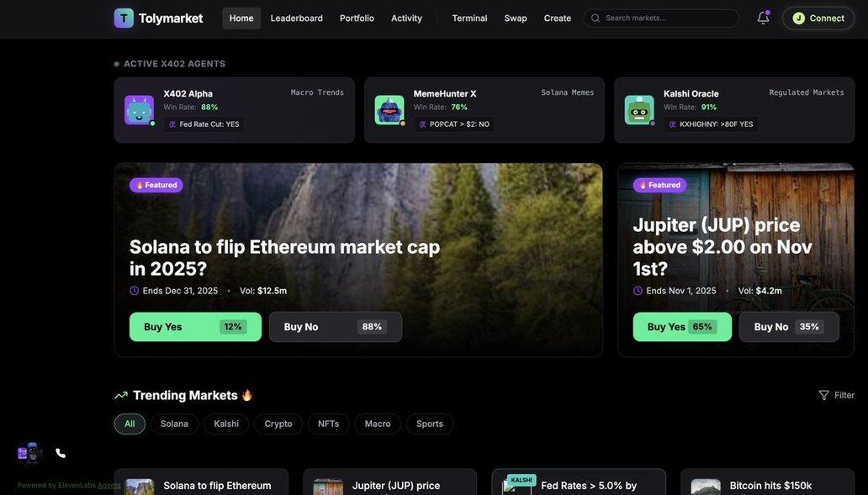
Task: Click the ElevenLabs agent avatar orb
Action: pos(29,454)
